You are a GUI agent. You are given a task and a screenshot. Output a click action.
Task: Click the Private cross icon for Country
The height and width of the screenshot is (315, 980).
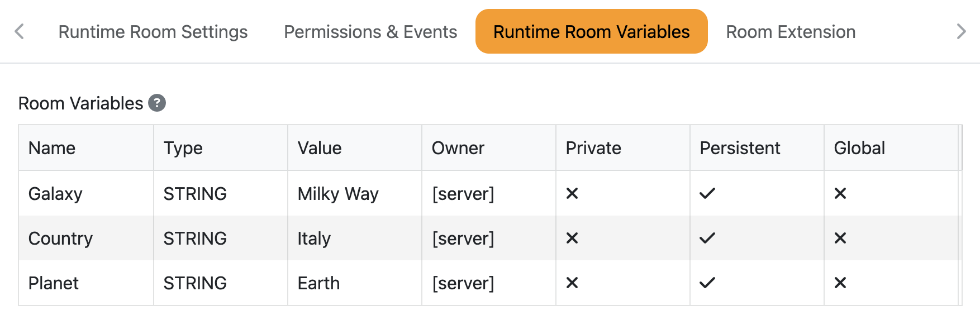572,238
